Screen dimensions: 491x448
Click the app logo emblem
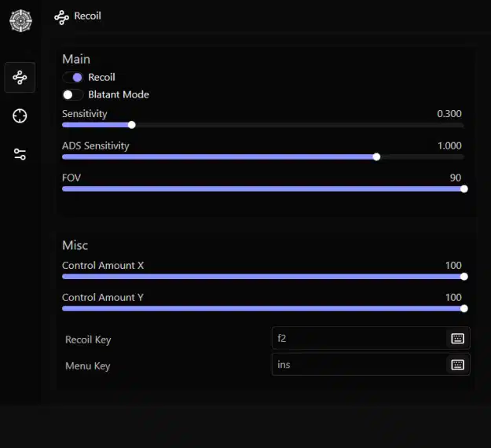[x=20, y=20]
